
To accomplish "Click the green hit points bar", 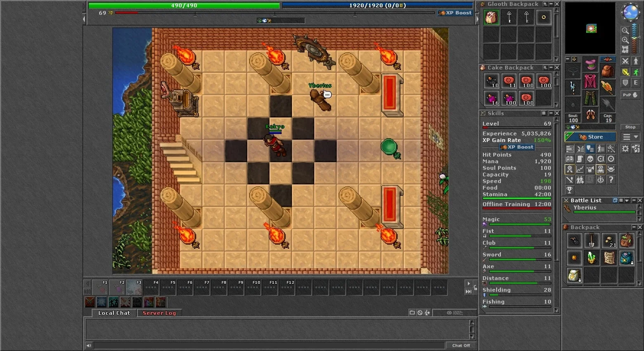I will click(x=184, y=5).
